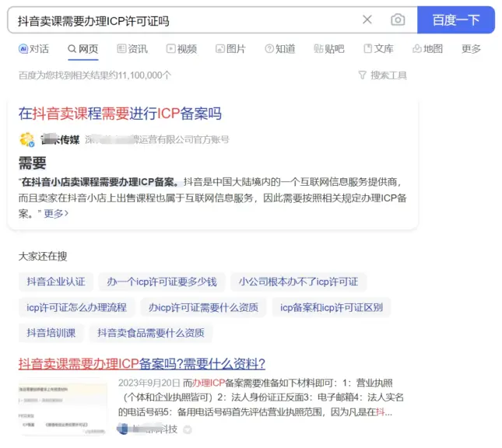
Task: Click the 科技 source name under second result
Action: click(x=155, y=429)
